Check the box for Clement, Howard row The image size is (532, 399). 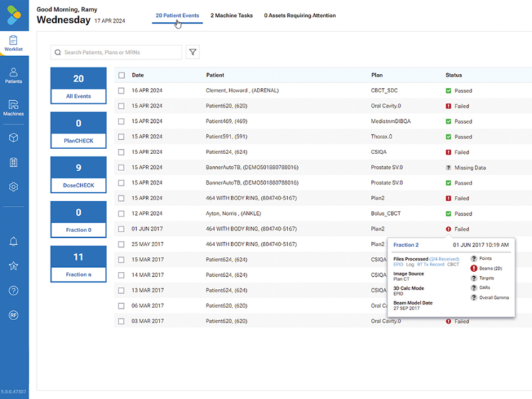[x=121, y=91]
